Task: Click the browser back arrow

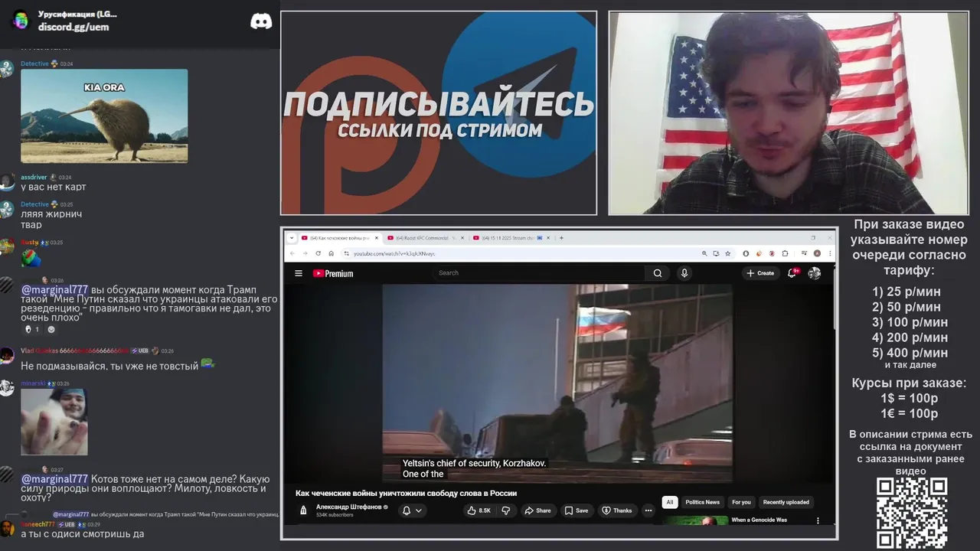Action: (x=292, y=253)
